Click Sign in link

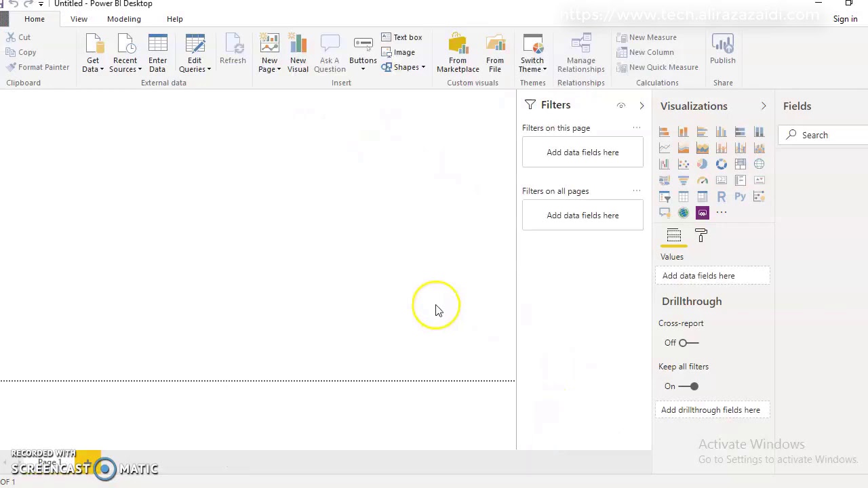click(845, 19)
